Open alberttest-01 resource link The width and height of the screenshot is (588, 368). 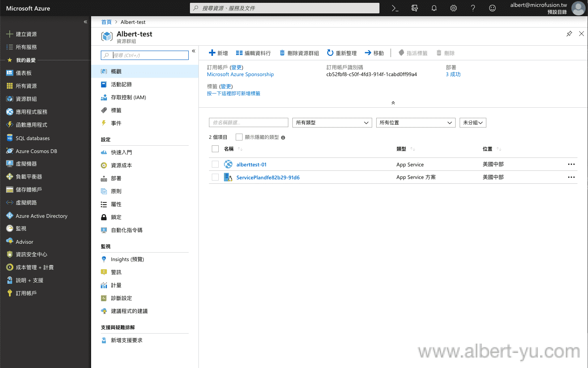[251, 164]
